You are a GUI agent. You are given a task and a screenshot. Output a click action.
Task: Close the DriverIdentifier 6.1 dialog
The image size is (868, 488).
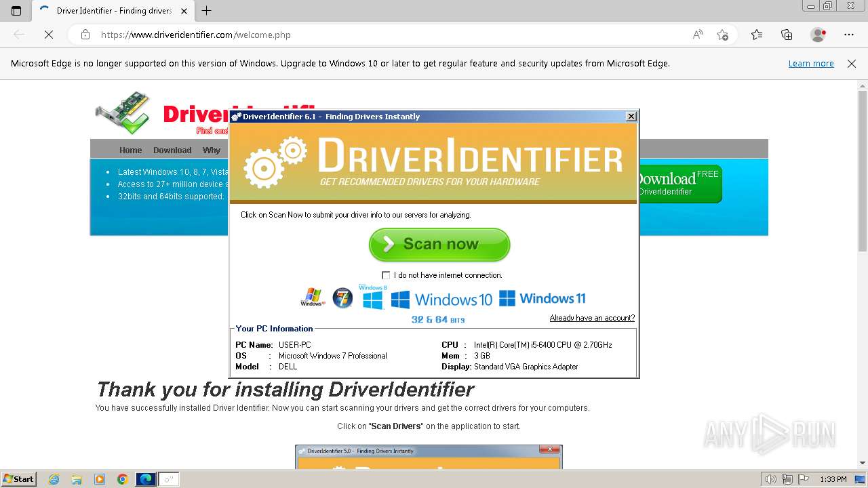coord(631,117)
